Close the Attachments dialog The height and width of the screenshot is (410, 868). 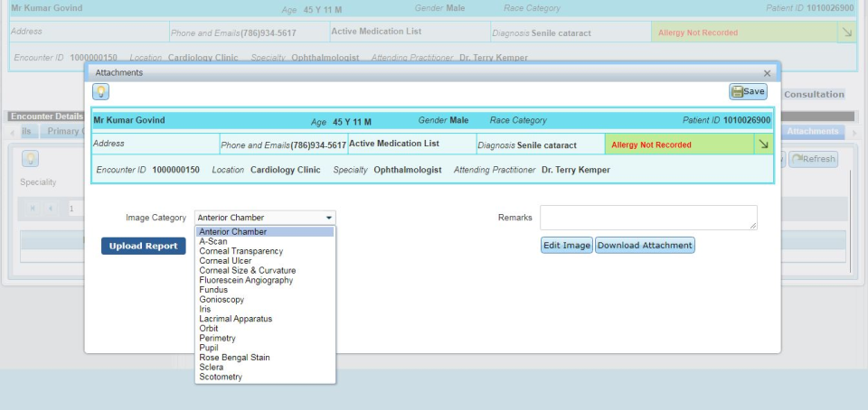point(767,73)
